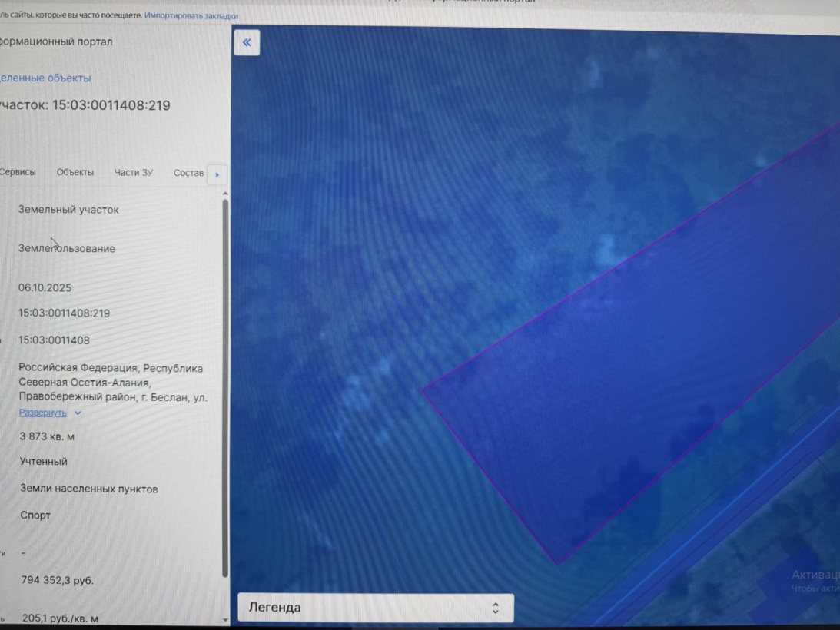The width and height of the screenshot is (840, 630).
Task: Go back to выделенные объекты link
Action: tap(45, 78)
